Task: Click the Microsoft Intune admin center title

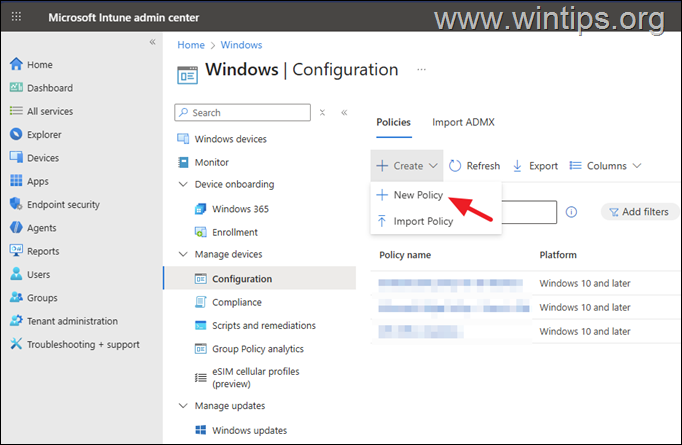Action: click(x=124, y=17)
